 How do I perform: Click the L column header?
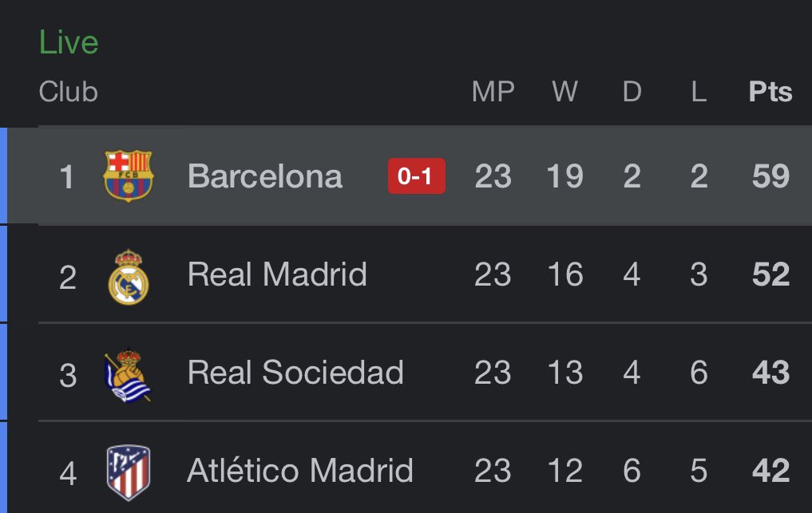coord(699,93)
